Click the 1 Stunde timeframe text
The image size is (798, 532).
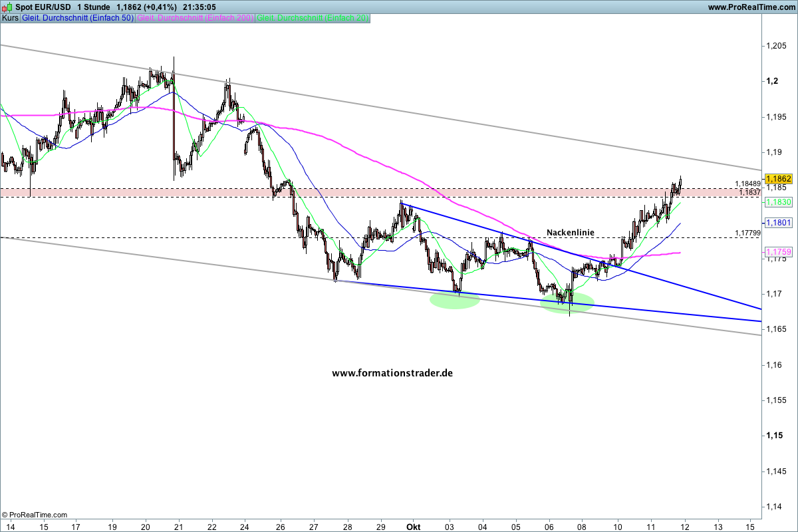93,7
